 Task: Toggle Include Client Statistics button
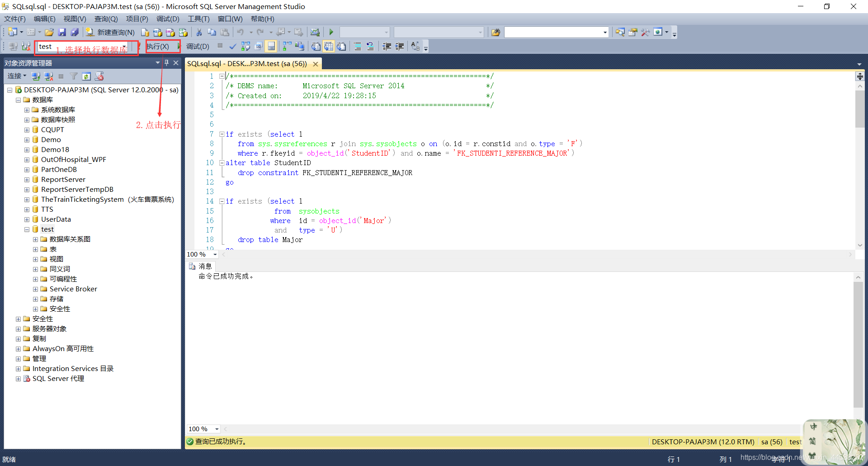[299, 46]
